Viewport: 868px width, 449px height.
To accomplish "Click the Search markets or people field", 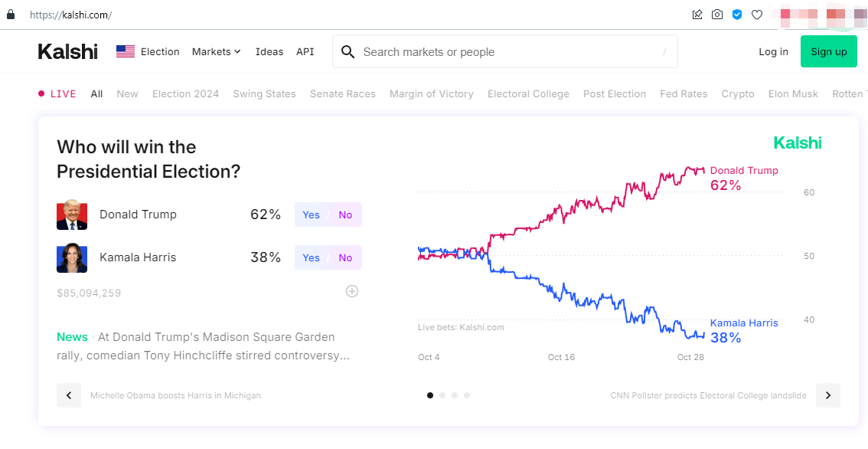I will (x=505, y=52).
